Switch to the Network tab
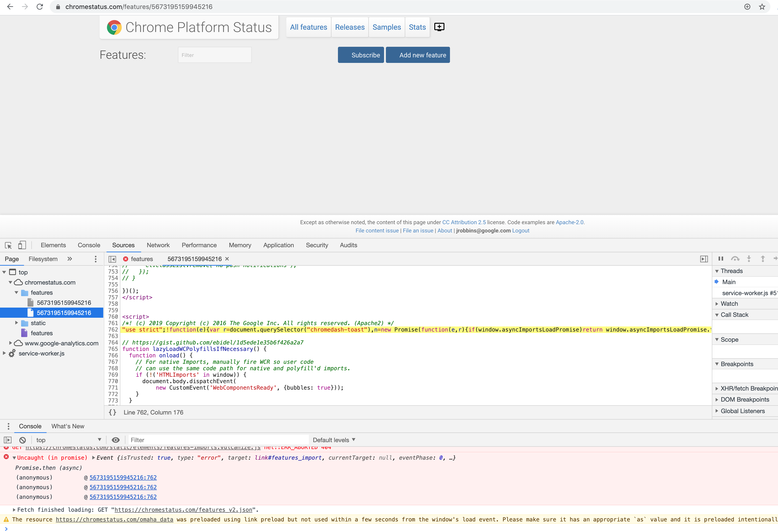The height and width of the screenshot is (532, 778). pos(158,245)
